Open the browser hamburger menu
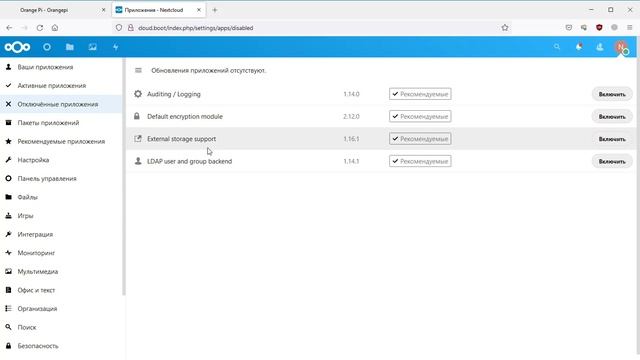Viewport: 640px width, 360px height. coord(630,28)
